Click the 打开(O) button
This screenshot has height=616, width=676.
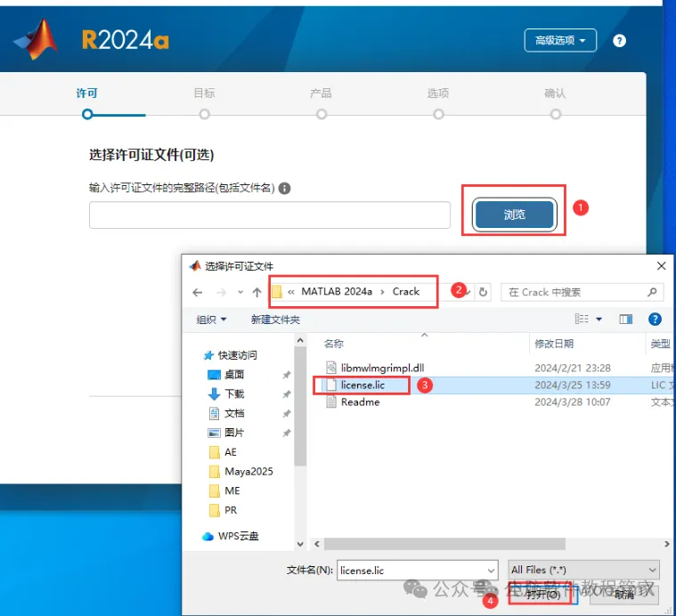542,595
